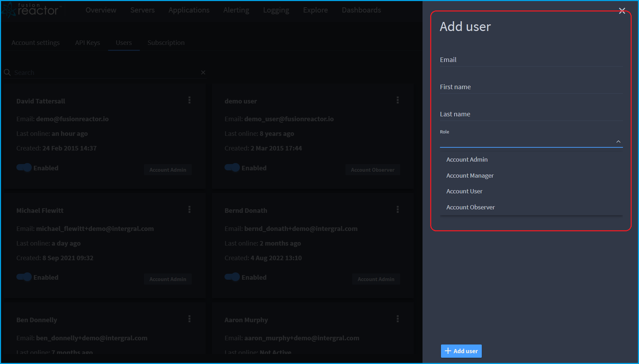Open the Explore menu
639x364 pixels.
pos(315,10)
